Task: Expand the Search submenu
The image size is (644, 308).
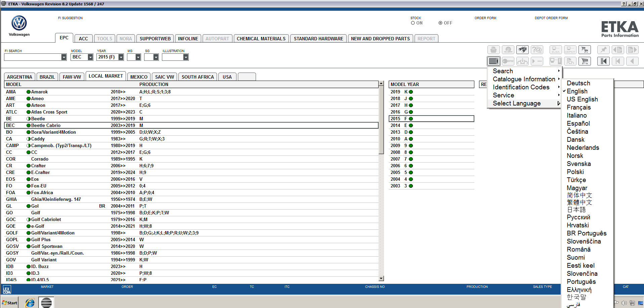Action: [524, 71]
